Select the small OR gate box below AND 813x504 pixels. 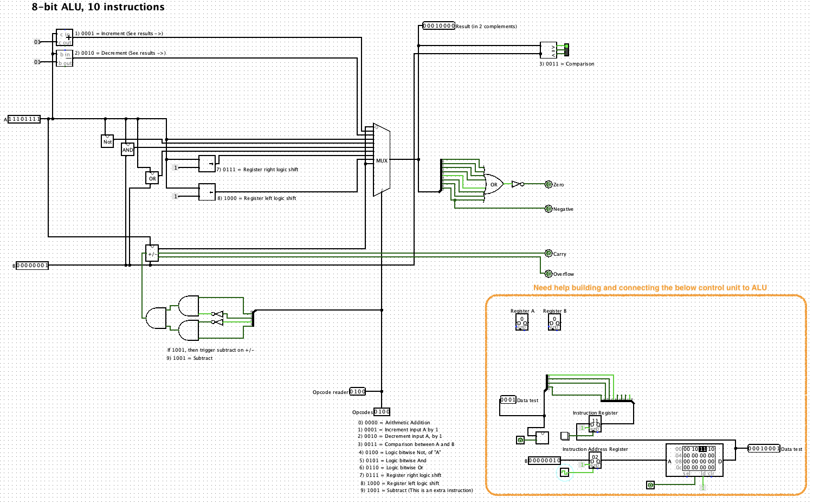pyautogui.click(x=152, y=178)
